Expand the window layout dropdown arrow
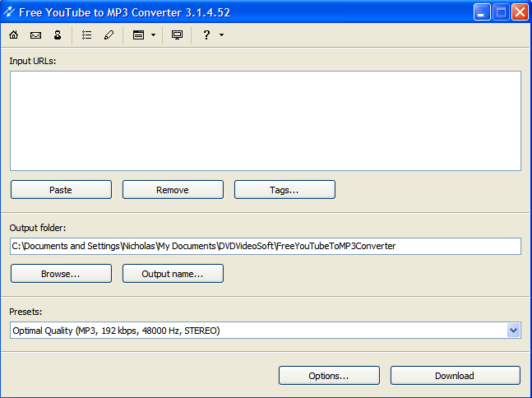Screen dimensions: 532x398 (x=154, y=35)
